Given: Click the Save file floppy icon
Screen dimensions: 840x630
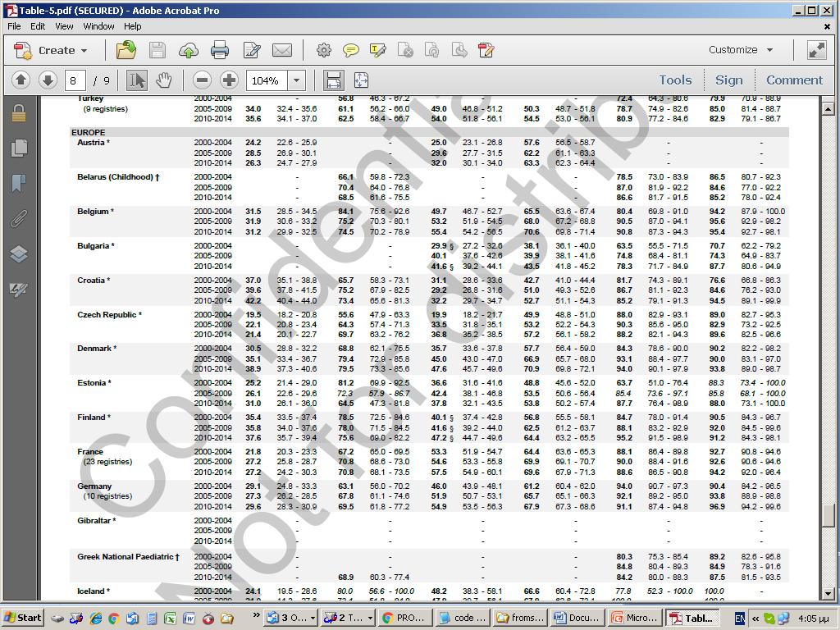Looking at the screenshot, I should click(x=157, y=50).
